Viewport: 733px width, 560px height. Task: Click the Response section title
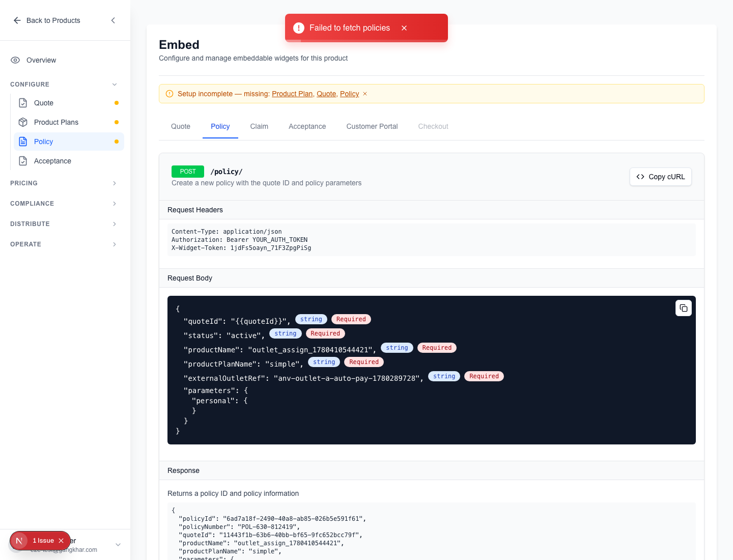(183, 470)
